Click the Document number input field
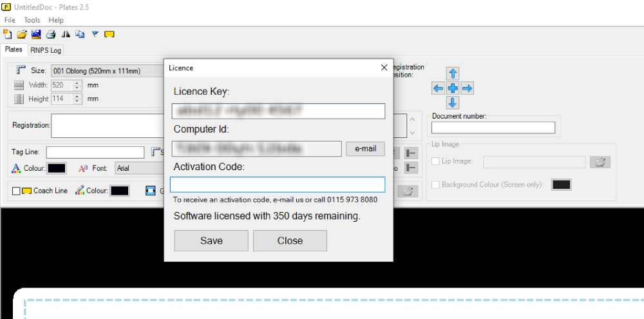This screenshot has width=644, height=319. click(x=493, y=128)
